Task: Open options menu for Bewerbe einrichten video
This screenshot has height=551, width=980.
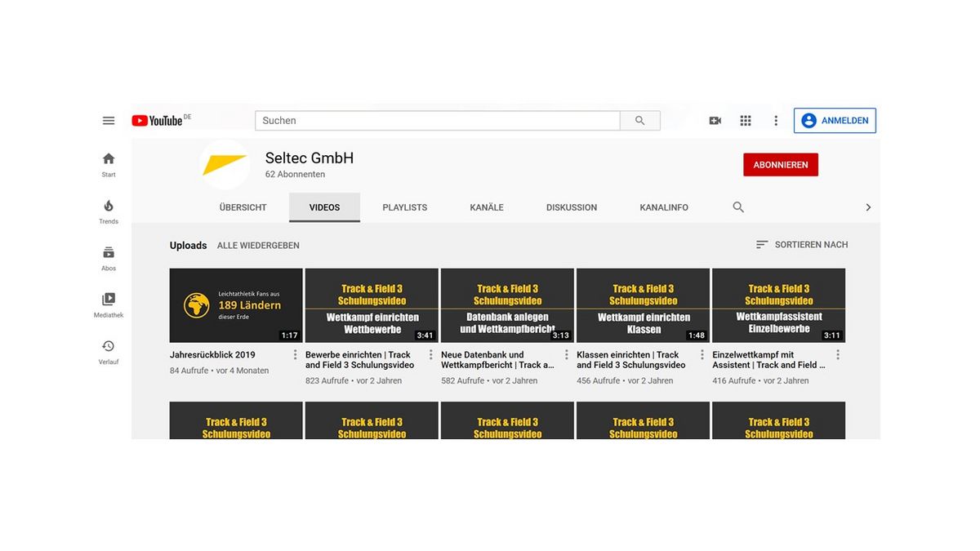Action: (431, 355)
